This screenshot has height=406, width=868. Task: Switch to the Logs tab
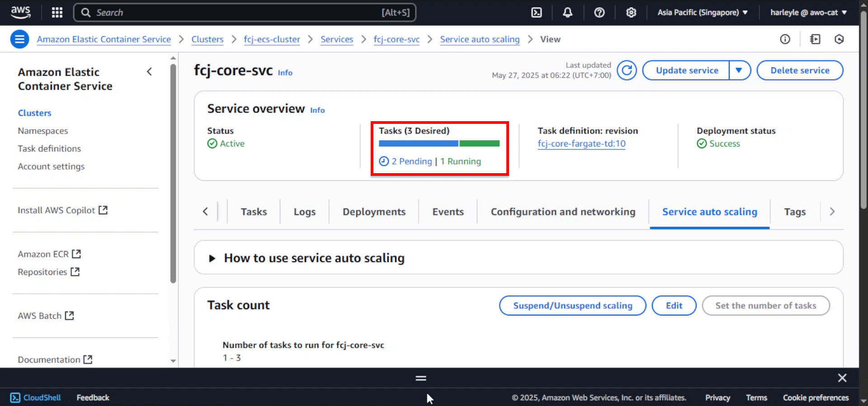[305, 212]
